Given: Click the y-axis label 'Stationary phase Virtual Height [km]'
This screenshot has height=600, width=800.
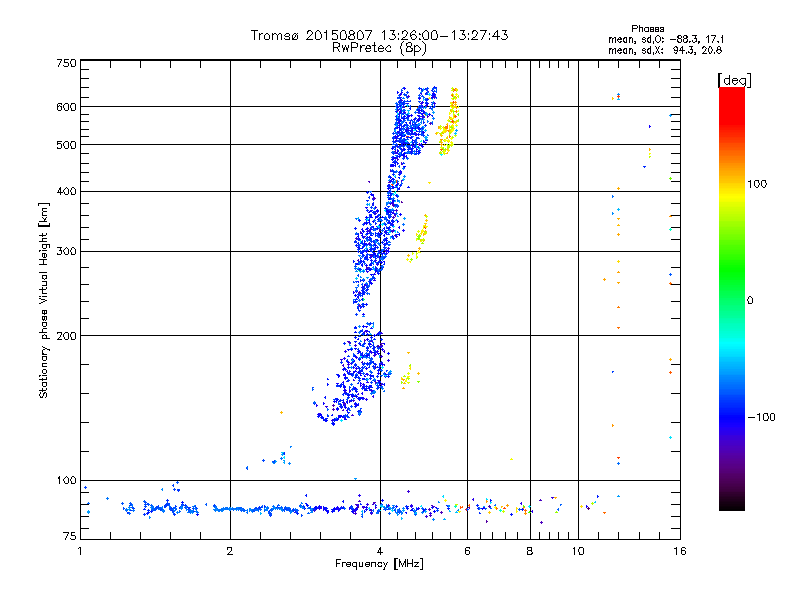Looking at the screenshot, I should tap(44, 300).
